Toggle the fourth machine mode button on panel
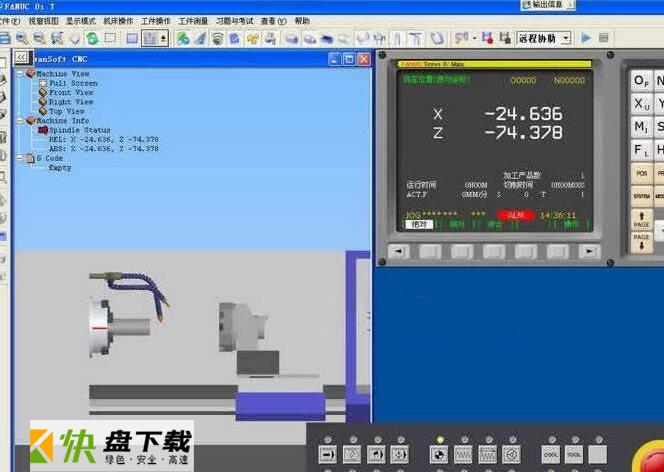Image resolution: width=664 pixels, height=472 pixels. click(x=400, y=454)
